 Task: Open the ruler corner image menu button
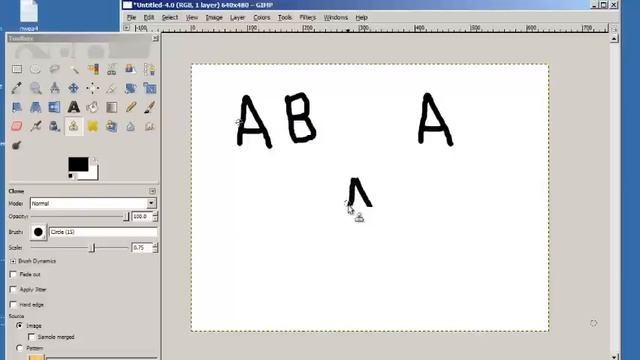coord(127,28)
